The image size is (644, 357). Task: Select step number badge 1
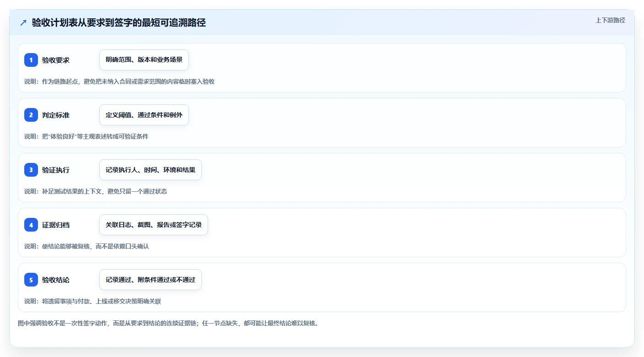[31, 60]
